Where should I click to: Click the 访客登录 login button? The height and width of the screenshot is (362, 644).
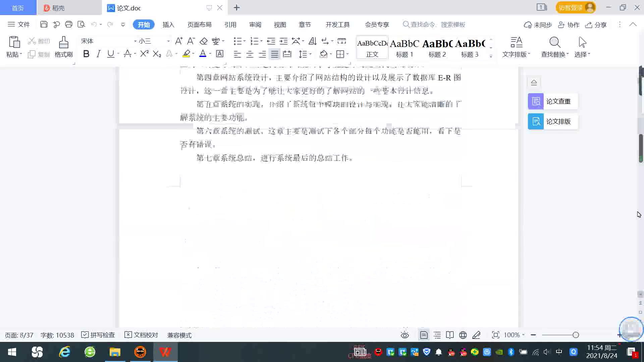point(571,8)
